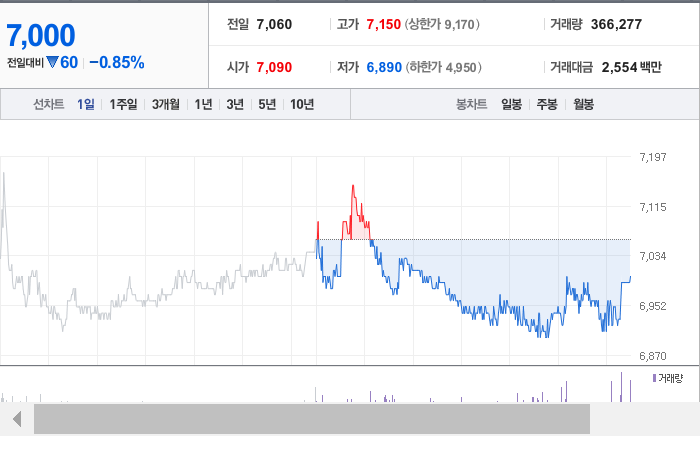This screenshot has height=450, width=700.
Task: Show the 3년 line chart
Action: pos(235,104)
